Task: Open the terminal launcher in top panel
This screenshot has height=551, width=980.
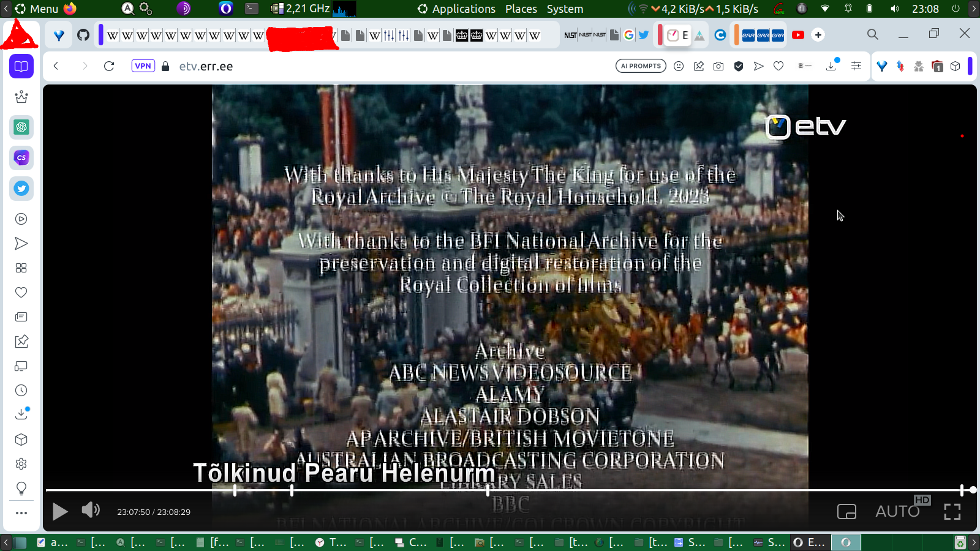Action: click(252, 9)
